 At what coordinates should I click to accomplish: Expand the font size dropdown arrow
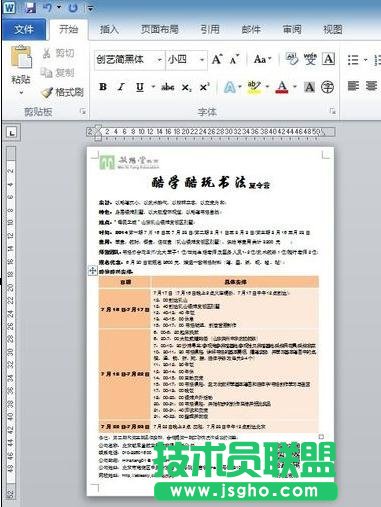click(202, 60)
